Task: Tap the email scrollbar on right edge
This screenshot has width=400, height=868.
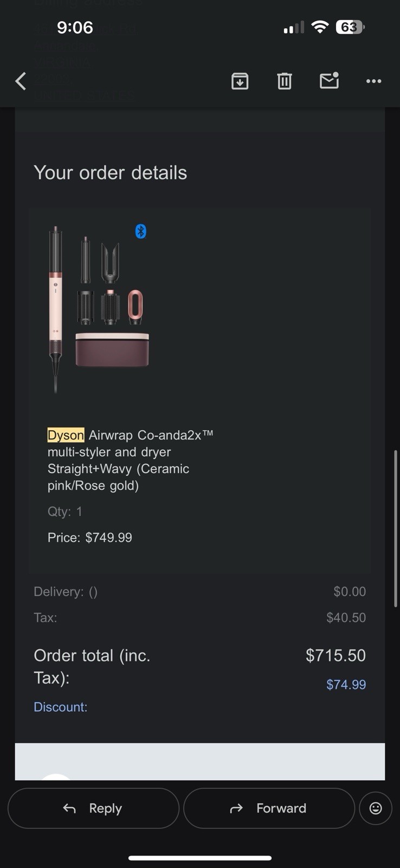Action: (x=396, y=529)
